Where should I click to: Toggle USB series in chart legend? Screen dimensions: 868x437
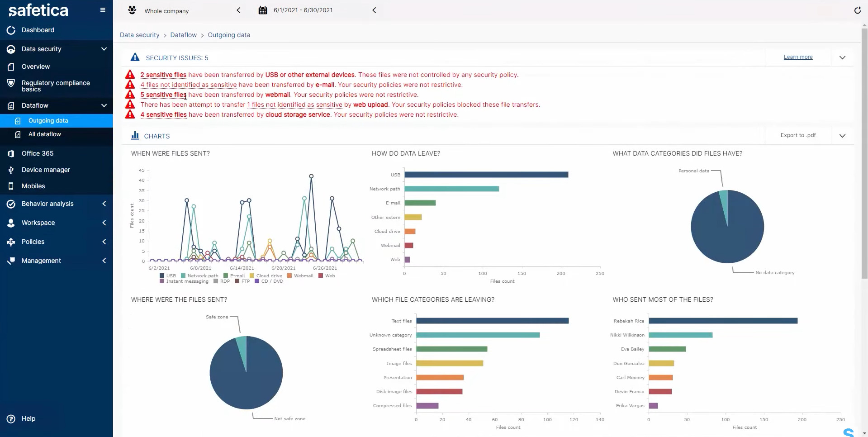point(167,275)
